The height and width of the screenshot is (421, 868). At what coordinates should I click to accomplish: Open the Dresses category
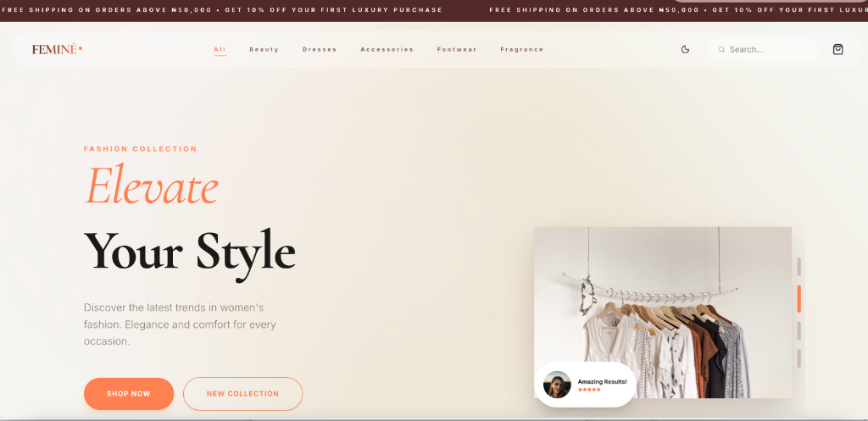(x=320, y=49)
